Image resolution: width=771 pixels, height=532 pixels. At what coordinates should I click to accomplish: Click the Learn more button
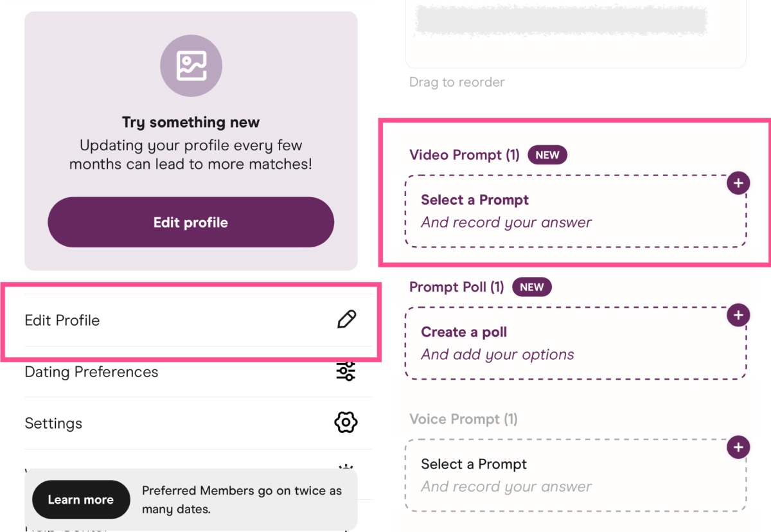(x=80, y=499)
